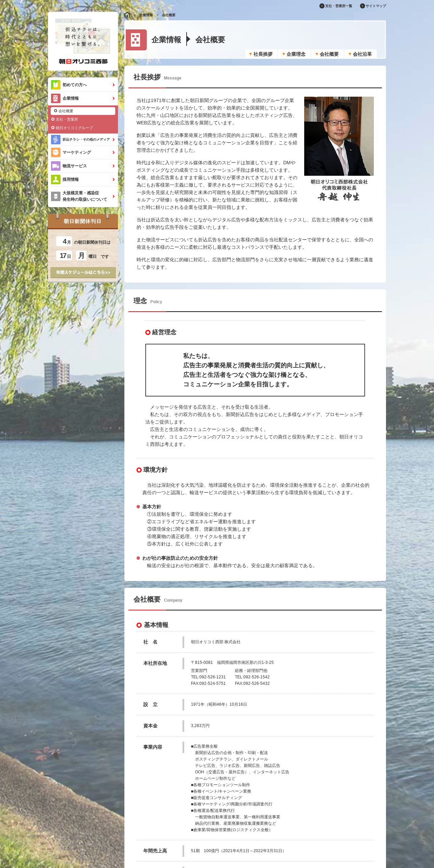Screen dimensions: 434x868
Task: Click 1971年（昭和46年）10月16日 date text
Action: coord(219,704)
